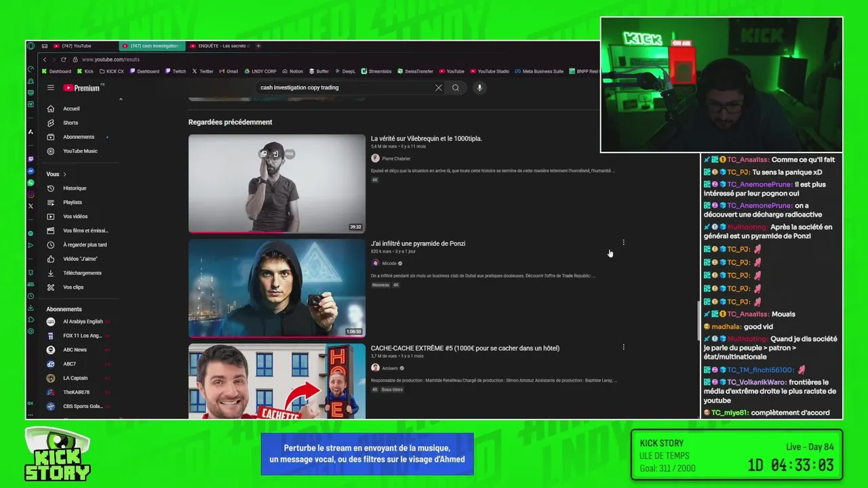Open Vos clips in the sidebar

coord(73,287)
